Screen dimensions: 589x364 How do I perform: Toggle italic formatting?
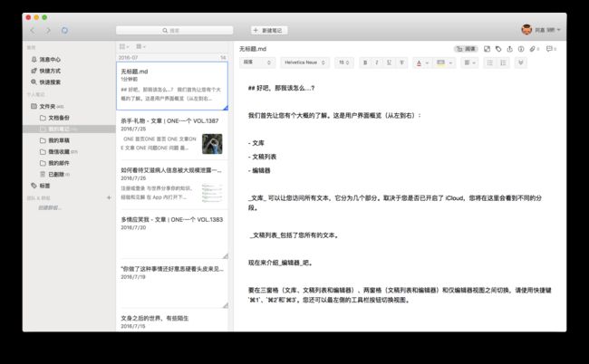click(x=377, y=62)
